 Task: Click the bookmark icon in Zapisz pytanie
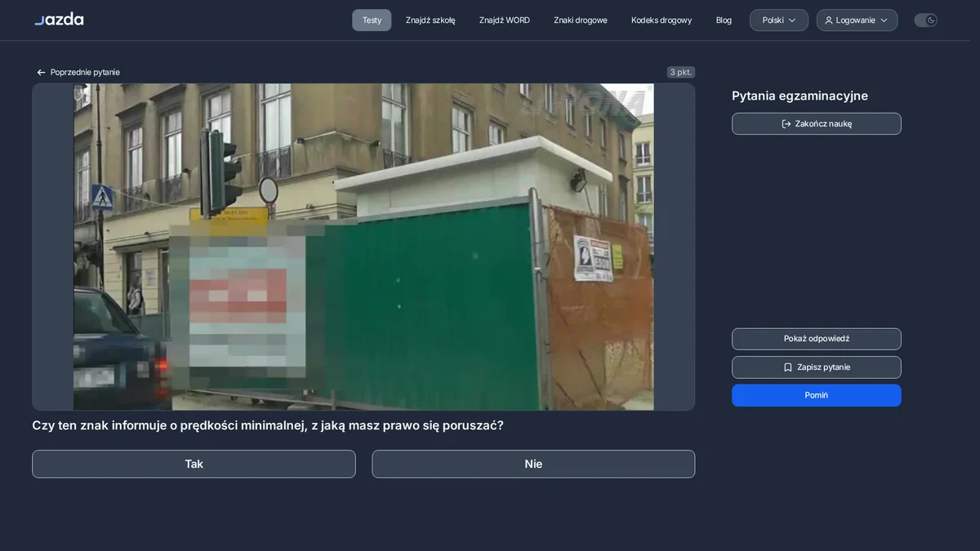point(788,367)
